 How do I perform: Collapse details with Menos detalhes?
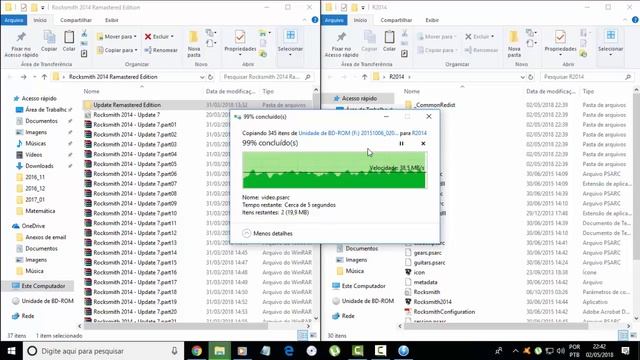click(267, 233)
